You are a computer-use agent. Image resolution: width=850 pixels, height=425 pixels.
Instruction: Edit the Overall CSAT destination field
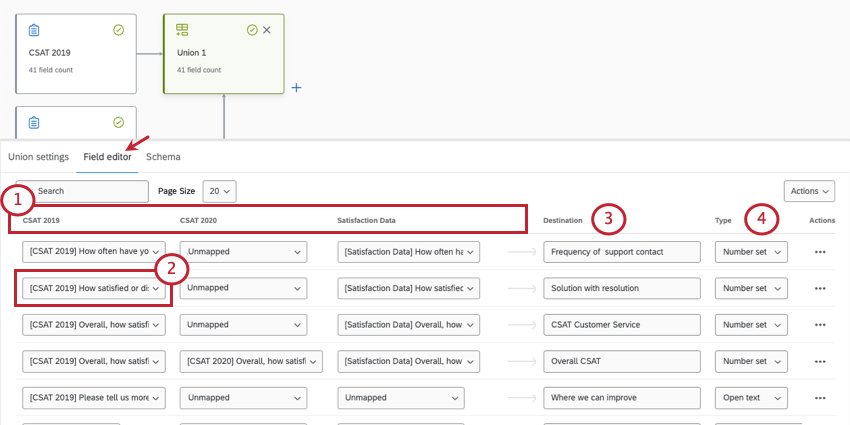point(622,361)
